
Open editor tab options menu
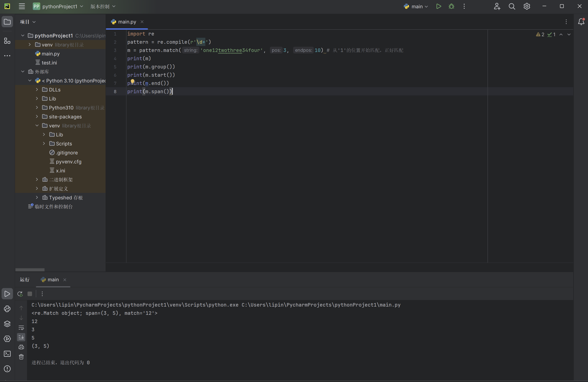point(566,22)
